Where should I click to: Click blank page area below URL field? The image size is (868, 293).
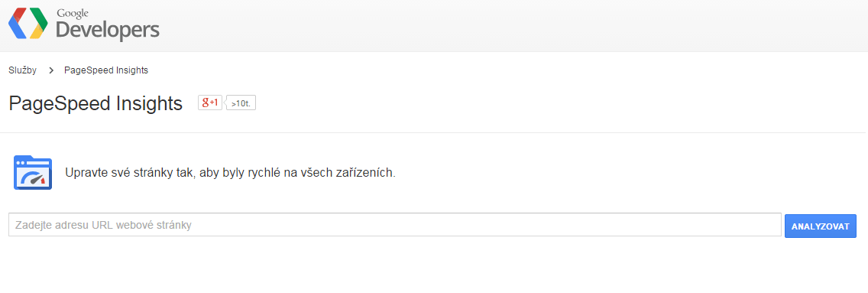point(432,266)
